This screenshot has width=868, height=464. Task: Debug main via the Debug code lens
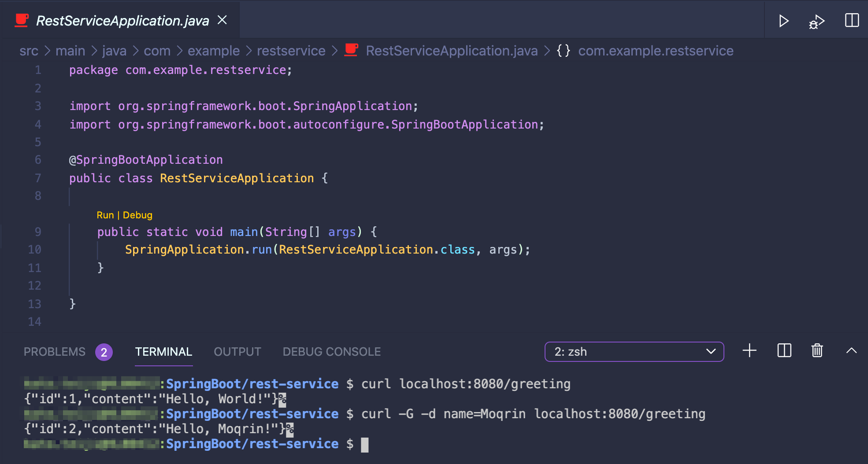[x=137, y=215]
